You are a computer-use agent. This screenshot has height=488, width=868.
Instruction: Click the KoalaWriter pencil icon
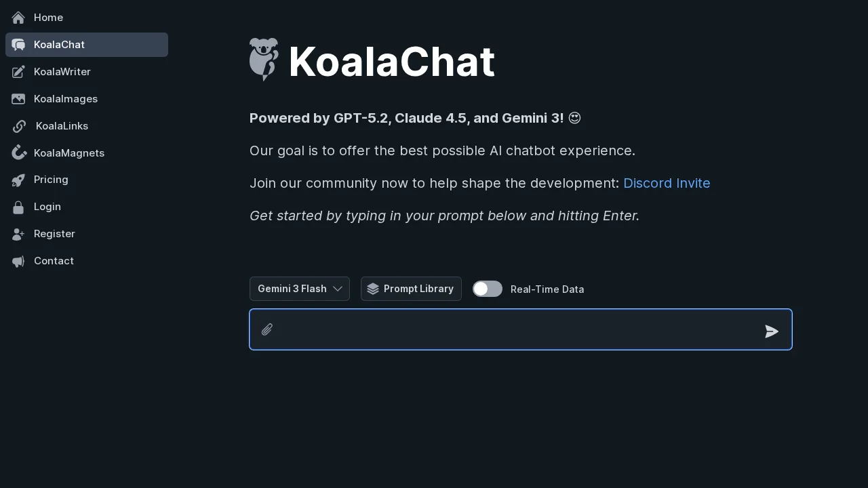tap(18, 72)
